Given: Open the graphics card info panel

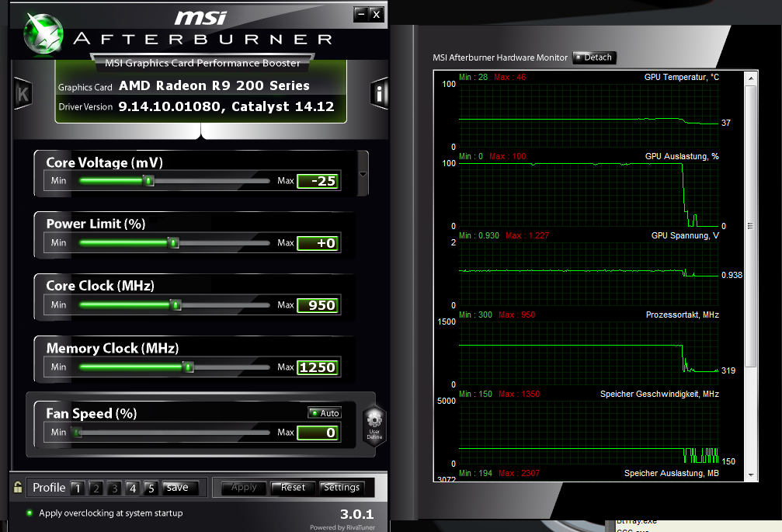Looking at the screenshot, I should 379,93.
